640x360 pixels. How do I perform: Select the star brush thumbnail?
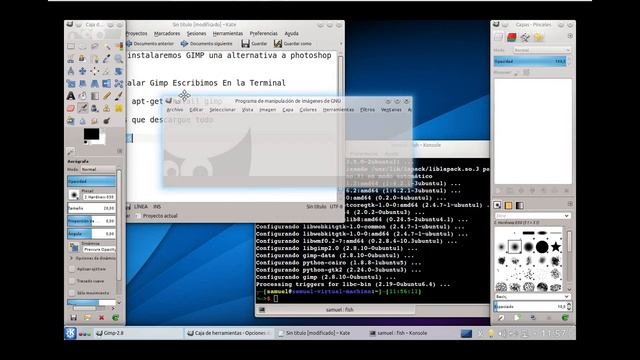(x=556, y=247)
